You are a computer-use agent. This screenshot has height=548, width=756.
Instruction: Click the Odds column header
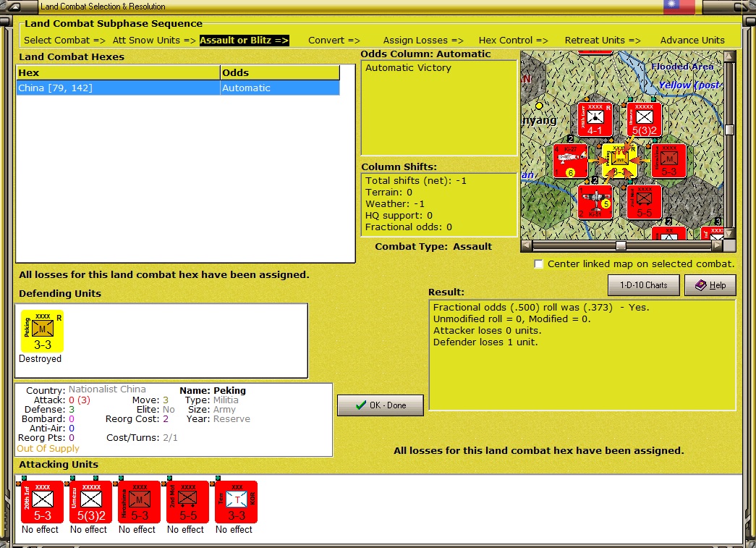[280, 73]
